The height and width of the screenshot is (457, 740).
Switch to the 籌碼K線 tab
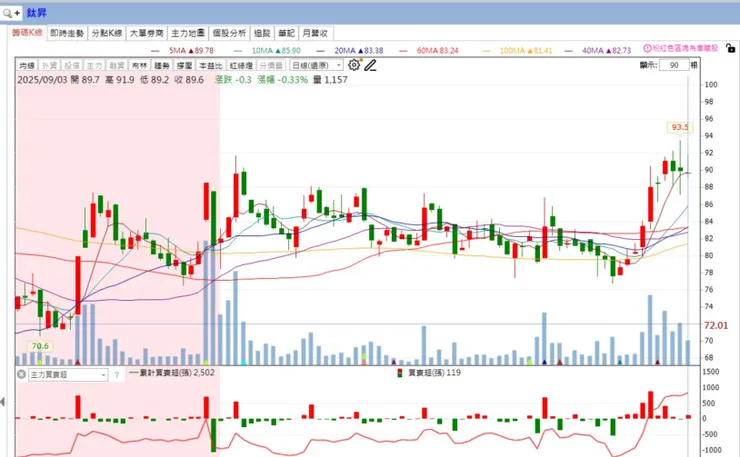pyautogui.click(x=27, y=33)
